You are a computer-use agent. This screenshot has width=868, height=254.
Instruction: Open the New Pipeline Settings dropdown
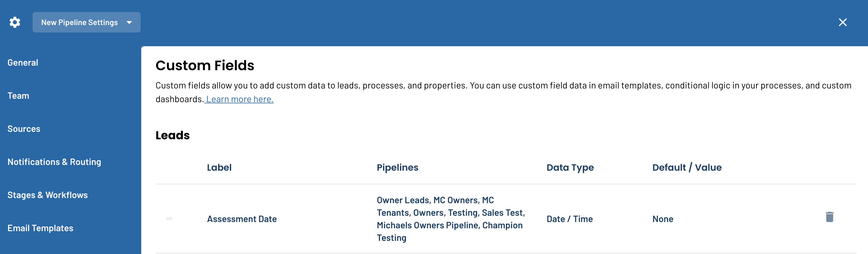(x=87, y=22)
